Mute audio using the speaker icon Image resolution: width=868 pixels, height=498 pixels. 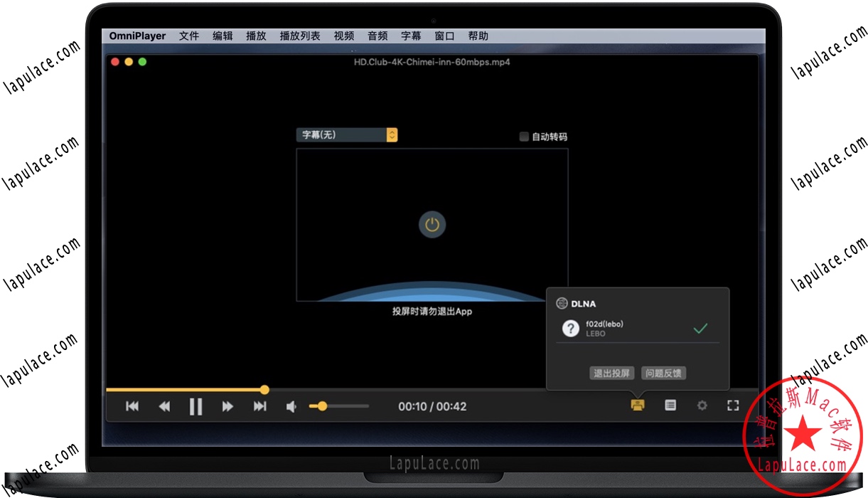click(x=290, y=406)
